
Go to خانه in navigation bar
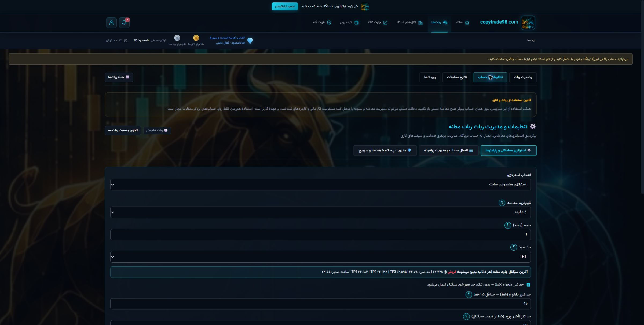point(463,23)
